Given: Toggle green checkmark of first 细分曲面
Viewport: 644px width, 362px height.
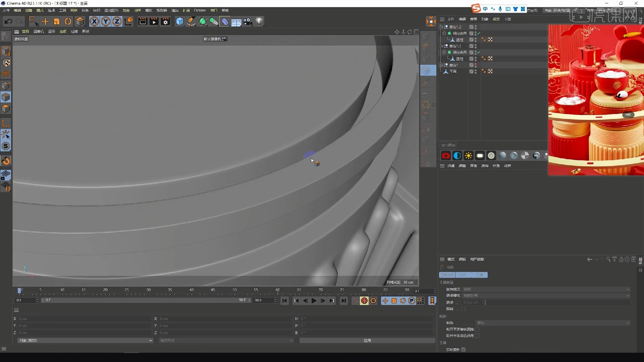Looking at the screenshot, I should [479, 33].
